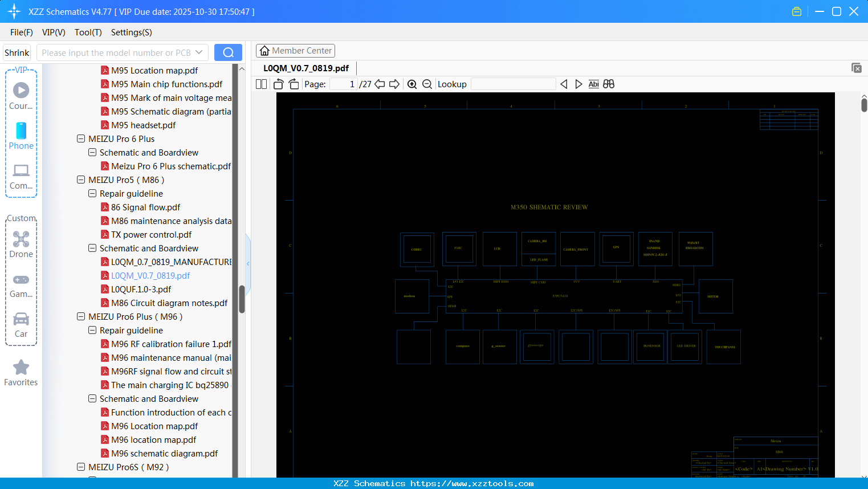Click the Member Center button

295,50
